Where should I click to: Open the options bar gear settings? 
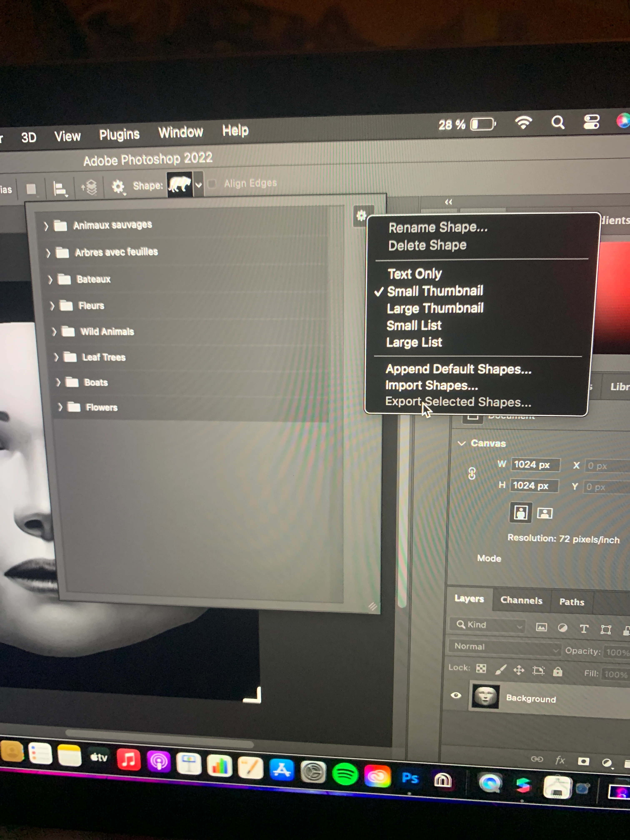118,186
